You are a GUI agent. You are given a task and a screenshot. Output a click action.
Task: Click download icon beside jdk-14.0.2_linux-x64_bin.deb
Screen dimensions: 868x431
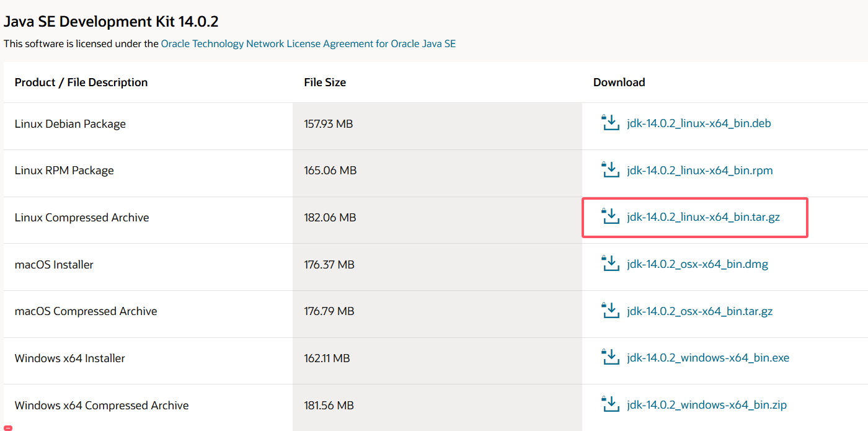[x=611, y=122]
